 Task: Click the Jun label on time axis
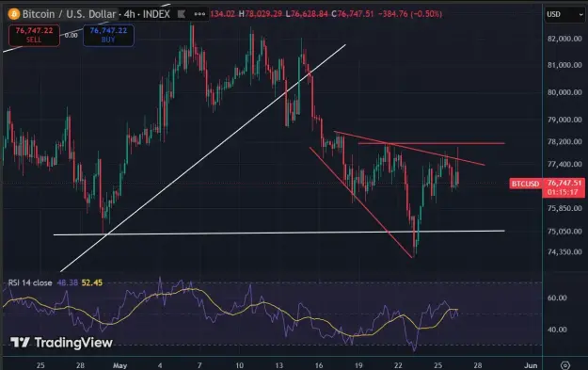pos(531,365)
